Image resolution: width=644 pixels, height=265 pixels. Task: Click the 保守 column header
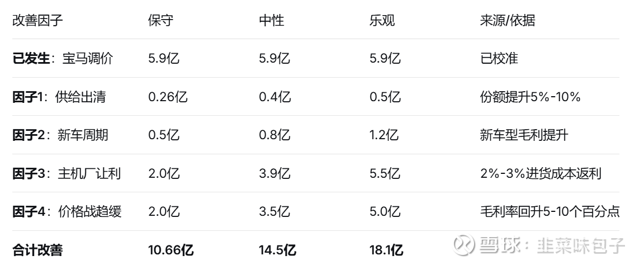tap(160, 21)
